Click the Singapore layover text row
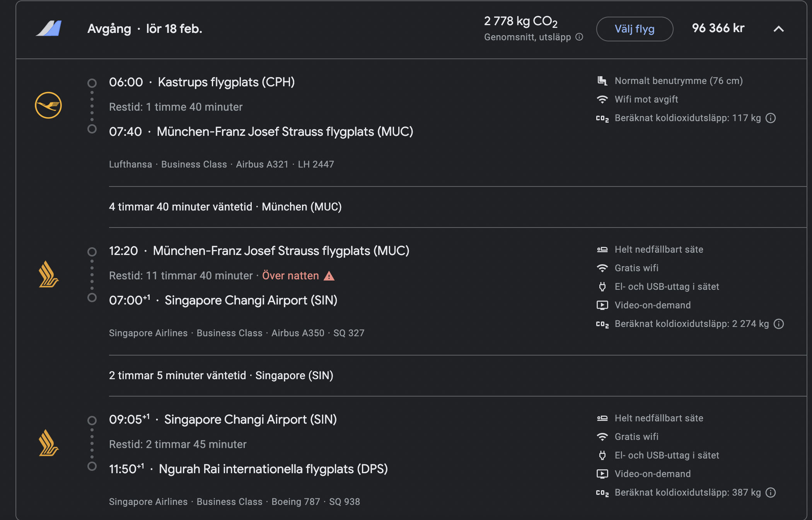The width and height of the screenshot is (812, 520). click(221, 376)
